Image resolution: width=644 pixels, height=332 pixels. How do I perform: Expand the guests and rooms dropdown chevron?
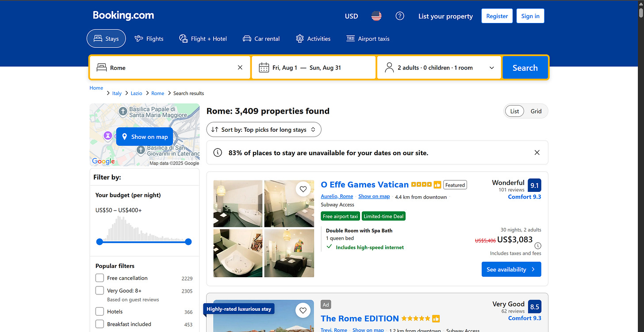tap(492, 68)
